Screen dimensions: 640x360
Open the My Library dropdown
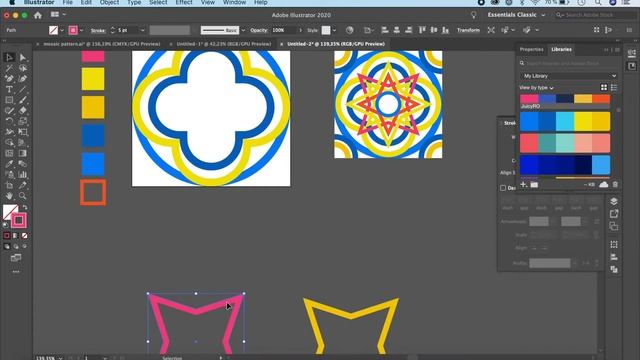(569, 76)
